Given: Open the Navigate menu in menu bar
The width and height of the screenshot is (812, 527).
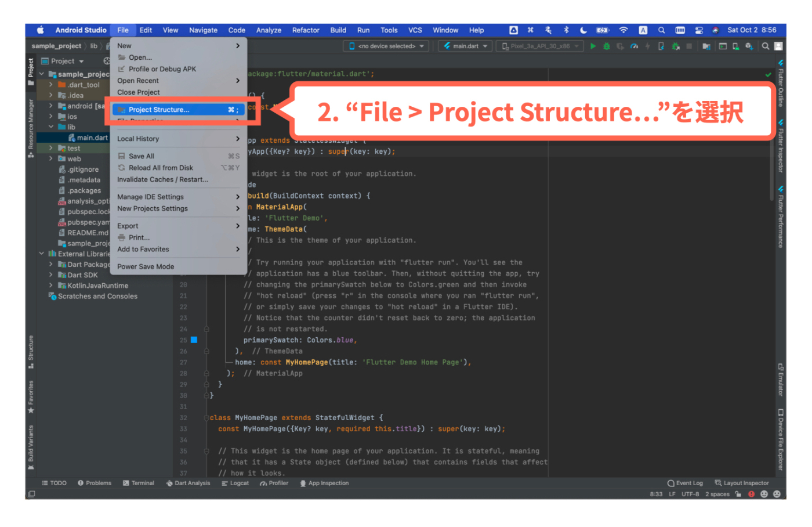Looking at the screenshot, I should pos(203,30).
